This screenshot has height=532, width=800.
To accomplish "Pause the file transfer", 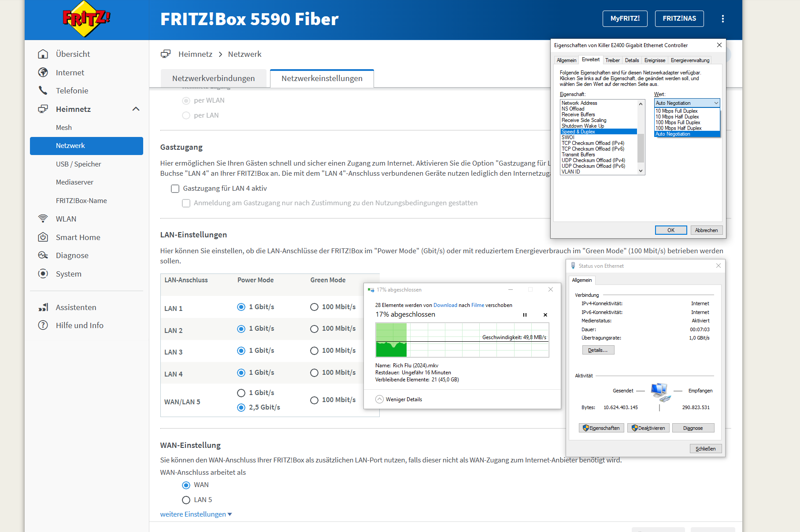I will [x=525, y=315].
